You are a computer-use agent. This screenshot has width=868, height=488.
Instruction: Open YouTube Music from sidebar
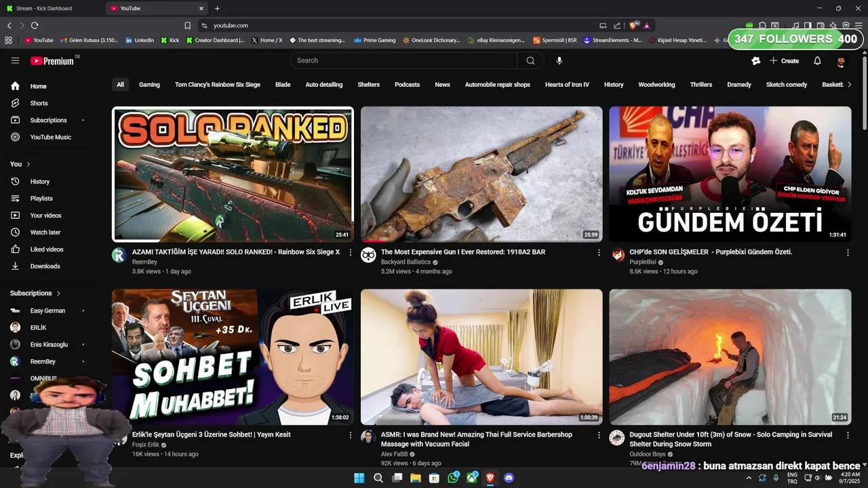[49, 137]
